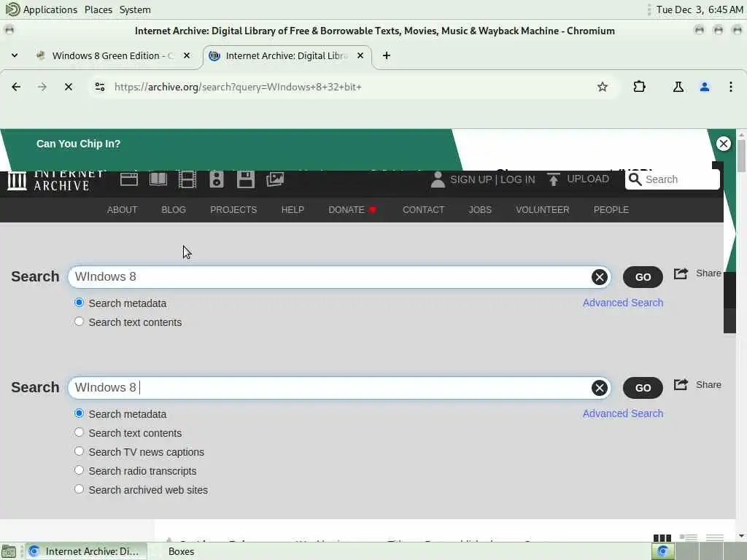Open the PEOPLE menu item

click(x=611, y=210)
